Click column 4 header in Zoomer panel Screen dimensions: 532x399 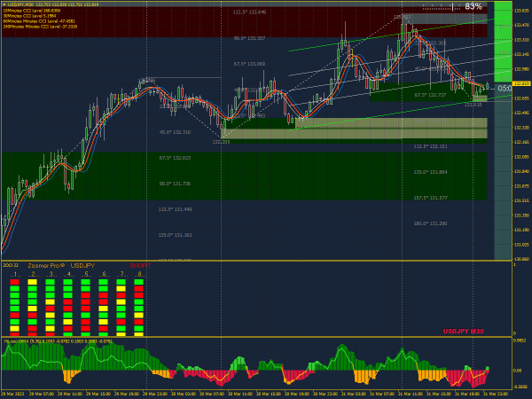point(67,275)
